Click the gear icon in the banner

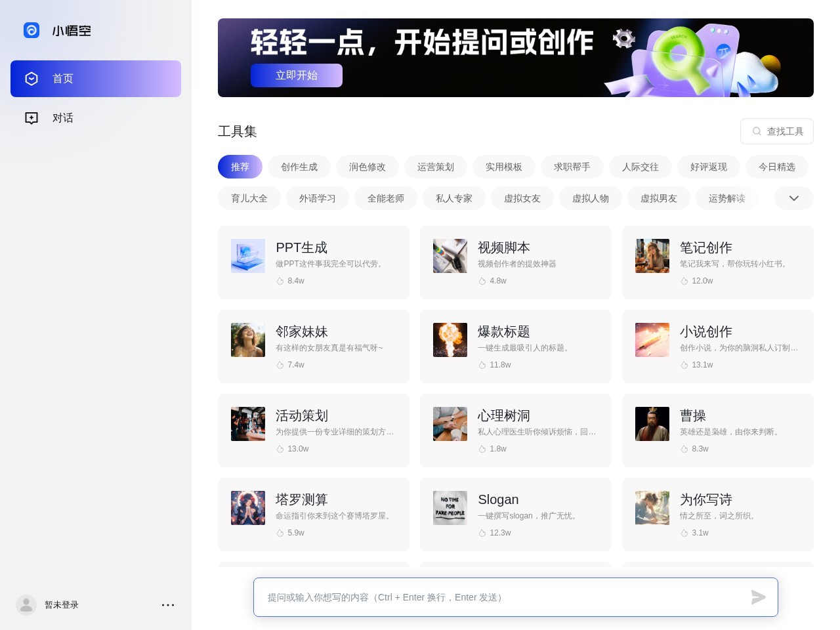tap(624, 38)
